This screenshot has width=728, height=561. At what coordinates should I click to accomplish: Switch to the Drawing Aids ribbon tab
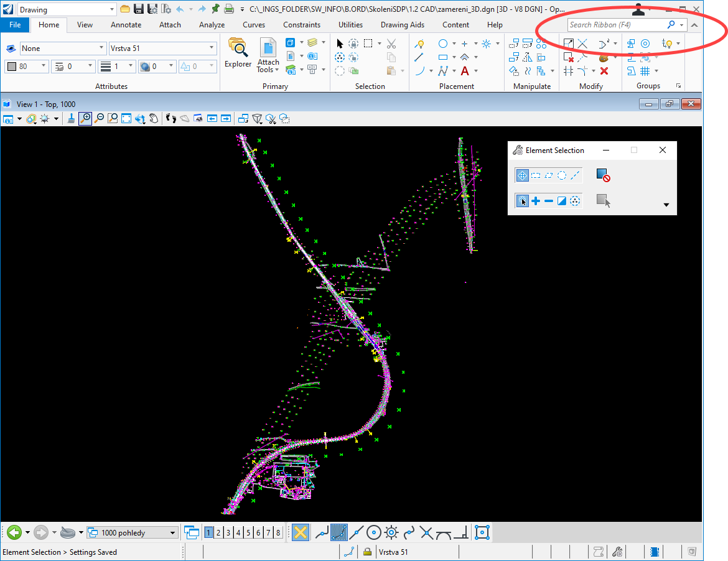click(x=403, y=25)
